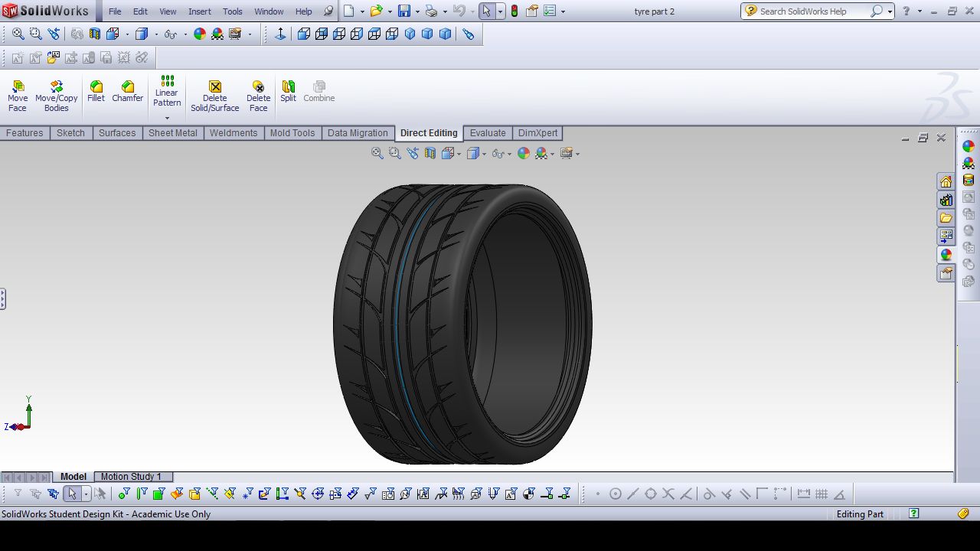Open the New document dropdown arrow

click(x=361, y=11)
